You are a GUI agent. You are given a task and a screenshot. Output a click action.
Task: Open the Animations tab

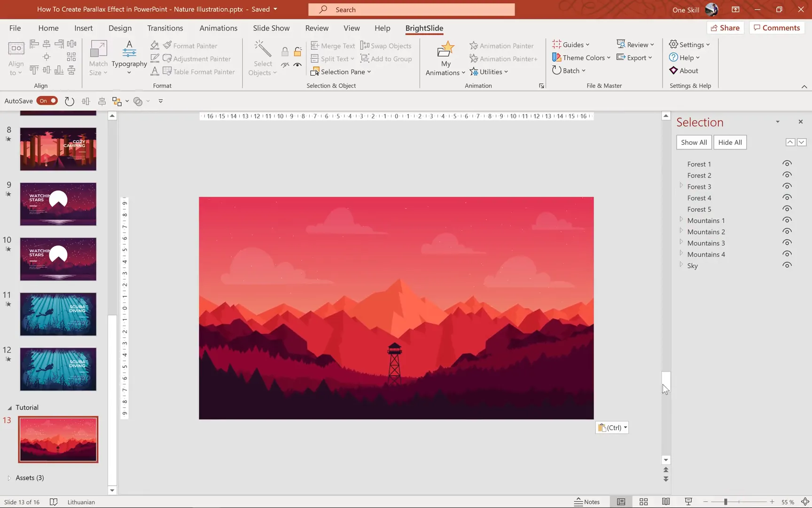pos(219,28)
